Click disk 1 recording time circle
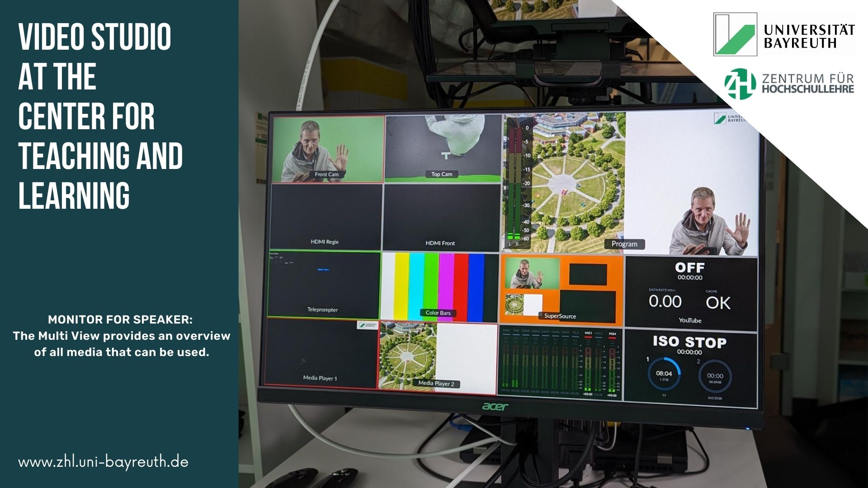The image size is (868, 488). (664, 375)
